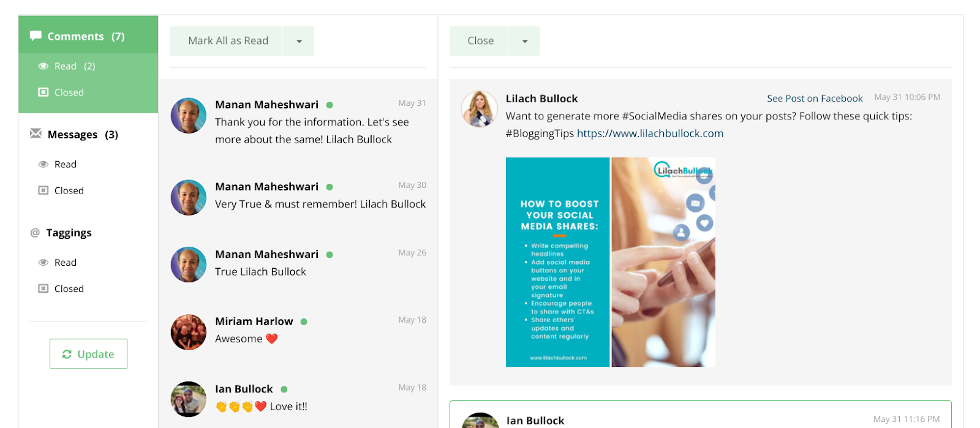980x428 pixels.
Task: Toggle the Read eye icon under Taggings
Action: [43, 262]
